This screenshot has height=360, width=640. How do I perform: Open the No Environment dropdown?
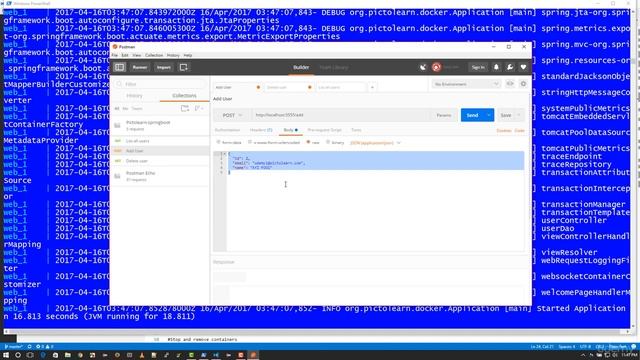(466, 84)
